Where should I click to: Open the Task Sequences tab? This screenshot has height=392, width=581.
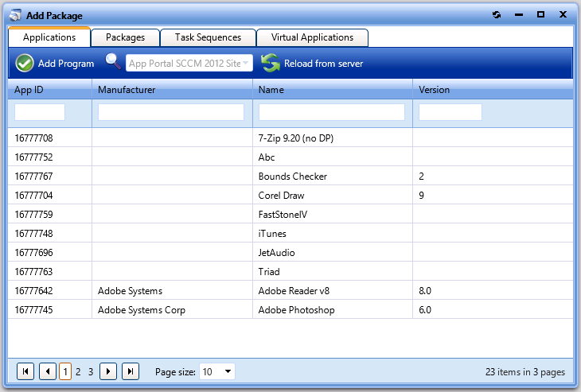pyautogui.click(x=208, y=37)
